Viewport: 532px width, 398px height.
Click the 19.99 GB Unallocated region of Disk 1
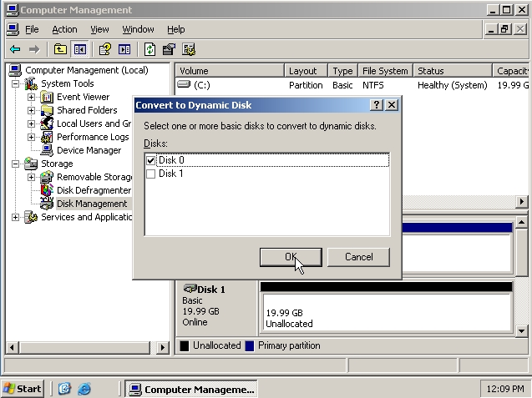point(387,313)
